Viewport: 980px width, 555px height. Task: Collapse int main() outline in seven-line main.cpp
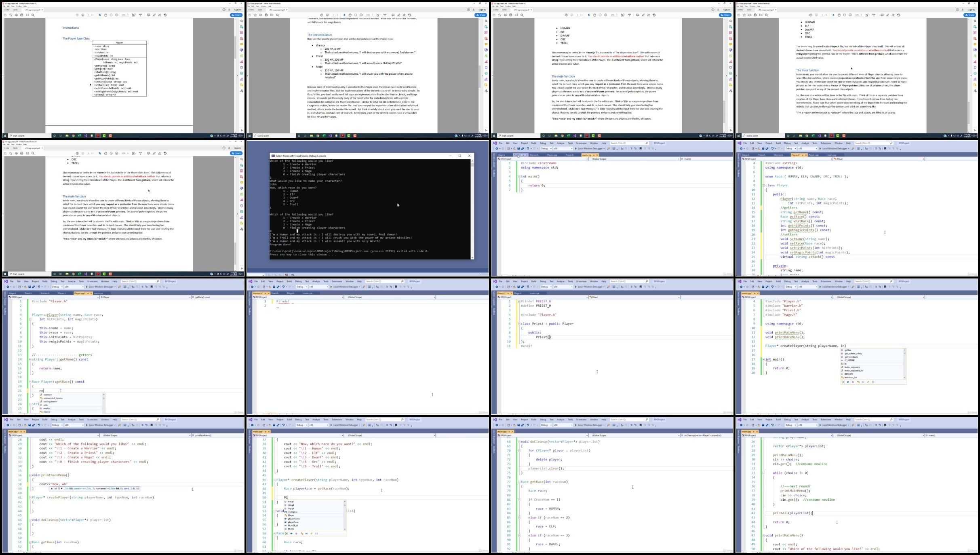pyautogui.click(x=519, y=177)
